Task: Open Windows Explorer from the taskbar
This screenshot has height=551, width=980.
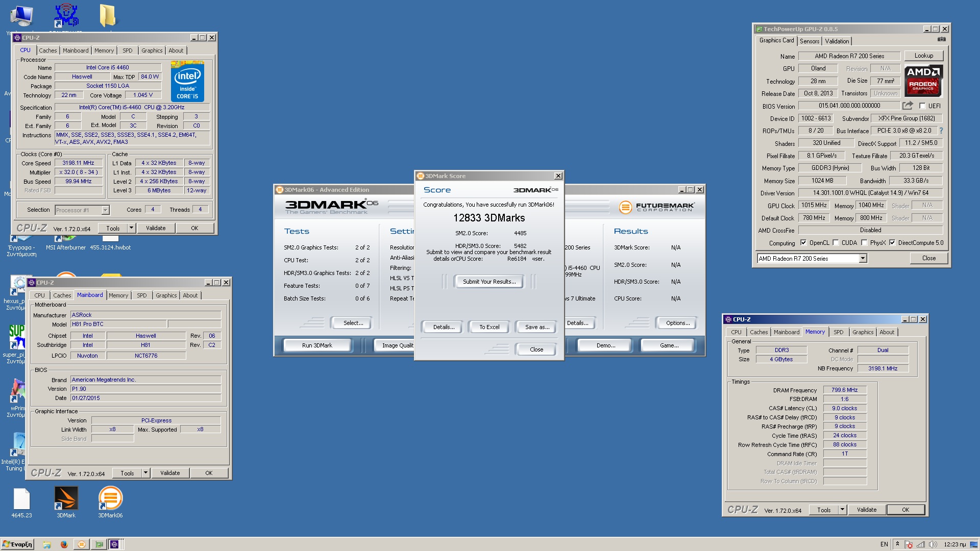Action: (x=47, y=544)
